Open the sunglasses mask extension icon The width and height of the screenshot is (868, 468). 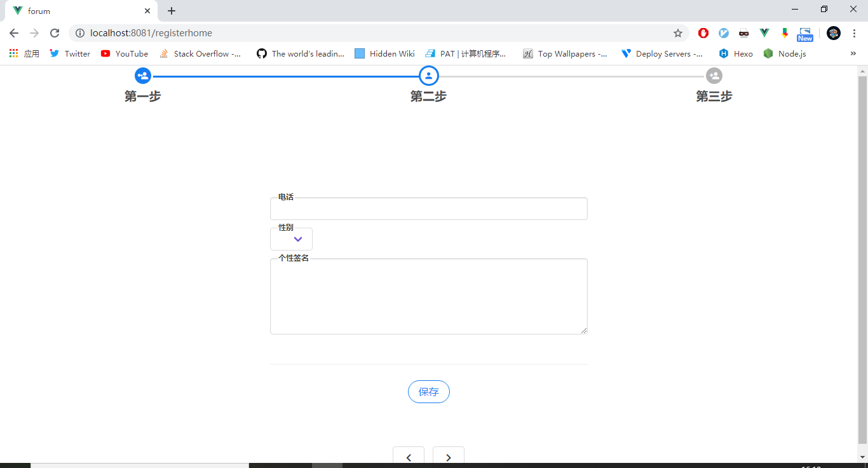point(744,33)
